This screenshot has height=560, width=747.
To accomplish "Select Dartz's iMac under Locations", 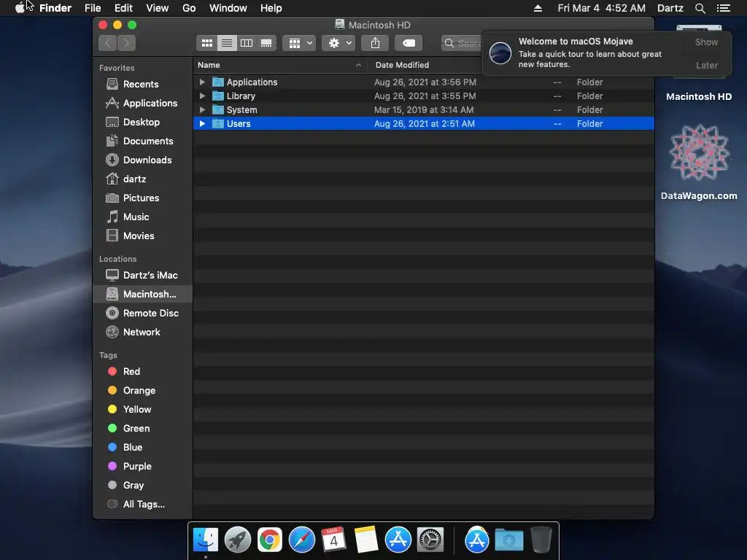I will [x=143, y=275].
